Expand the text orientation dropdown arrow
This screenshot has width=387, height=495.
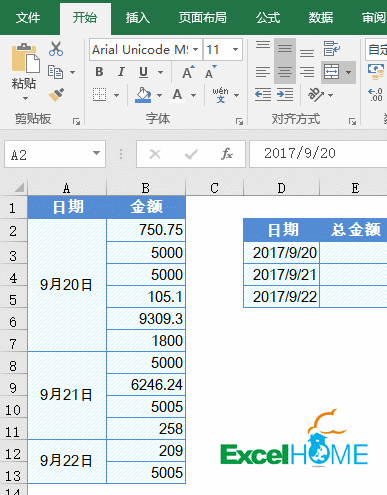[330, 95]
